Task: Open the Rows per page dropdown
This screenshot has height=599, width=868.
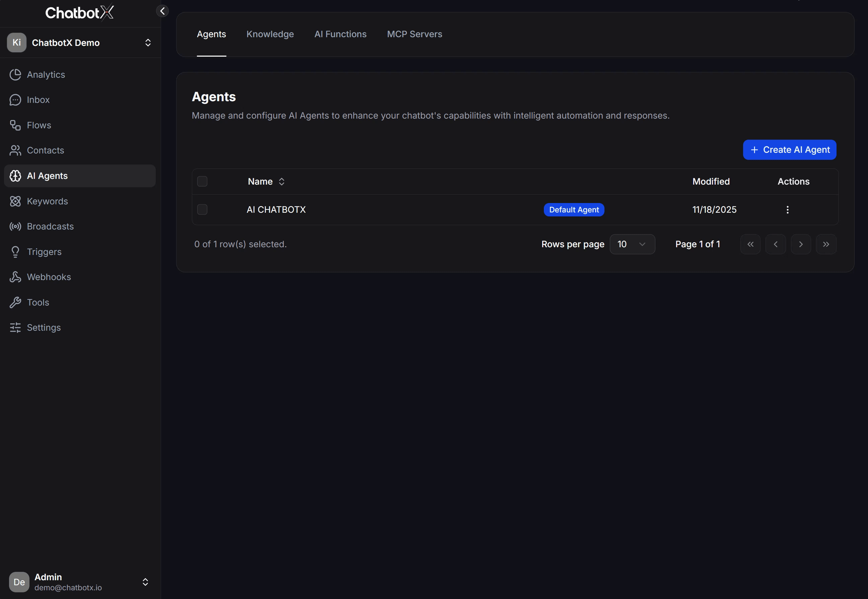Action: [x=633, y=244]
